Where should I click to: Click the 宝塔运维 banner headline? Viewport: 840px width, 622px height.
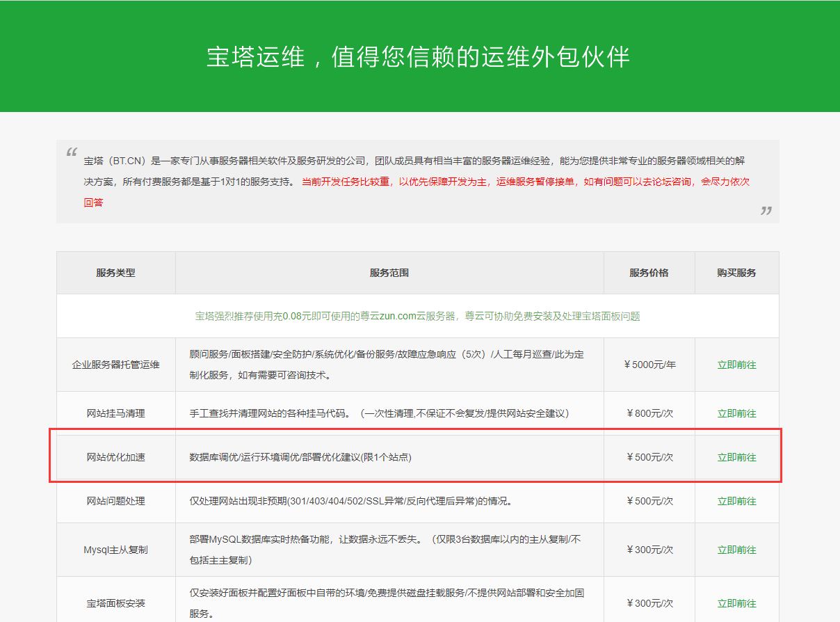[419, 56]
